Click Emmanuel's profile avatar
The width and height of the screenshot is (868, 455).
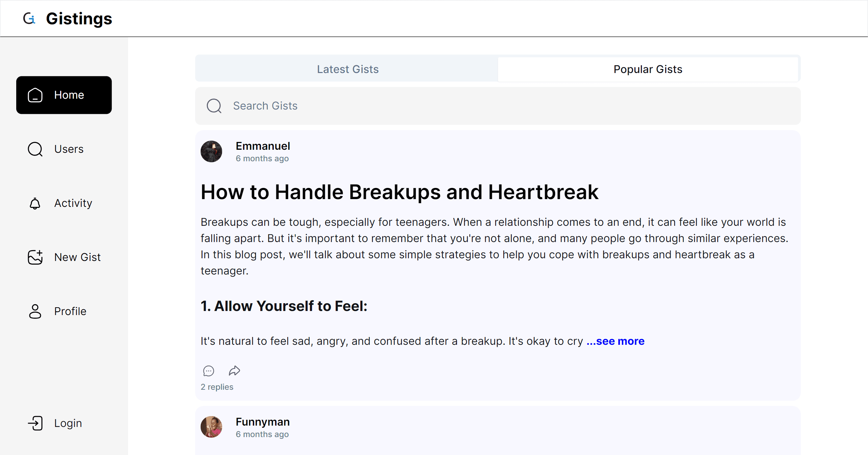(x=211, y=151)
